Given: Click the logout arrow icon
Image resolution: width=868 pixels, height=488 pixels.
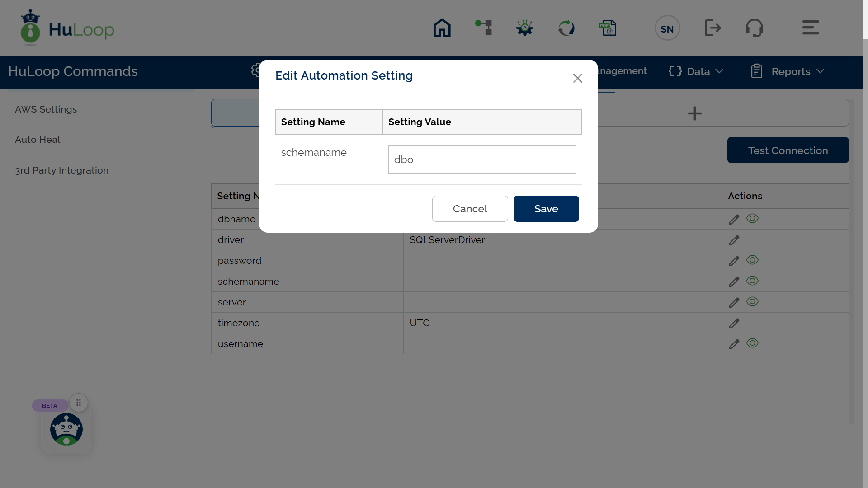Looking at the screenshot, I should 712,28.
